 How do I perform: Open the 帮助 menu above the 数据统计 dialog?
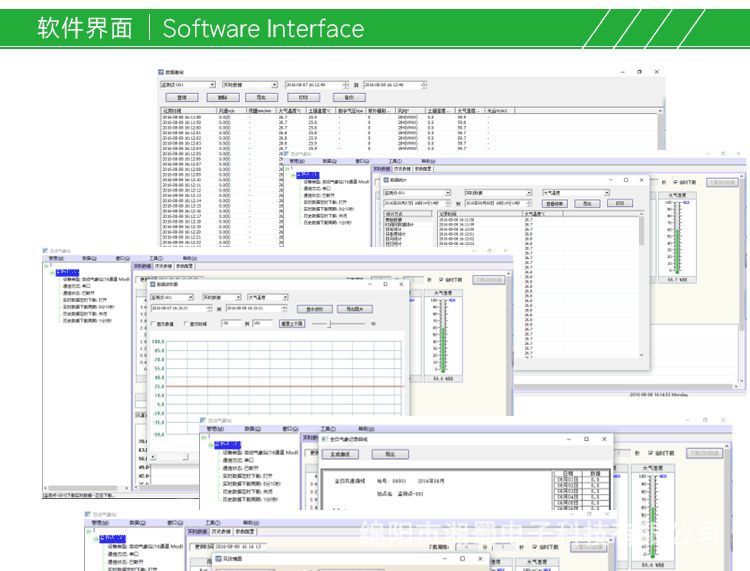coord(428,161)
